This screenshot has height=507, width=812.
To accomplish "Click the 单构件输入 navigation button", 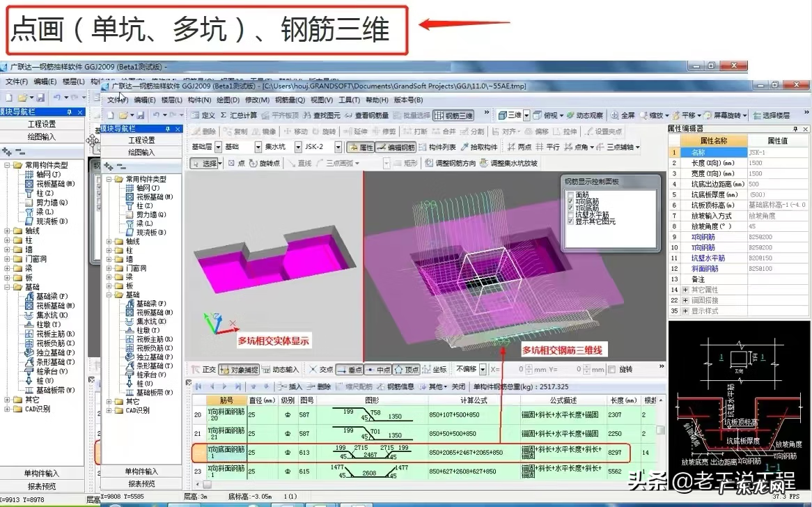I will pyautogui.click(x=142, y=471).
